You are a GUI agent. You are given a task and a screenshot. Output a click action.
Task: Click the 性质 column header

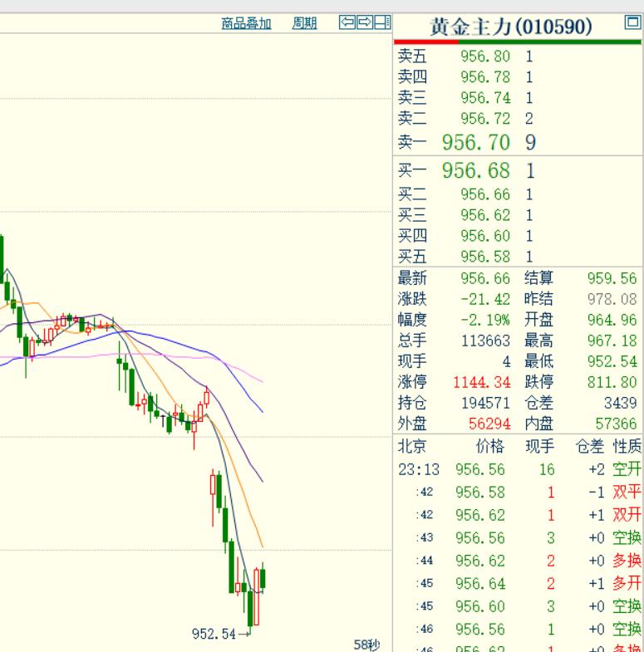627,446
